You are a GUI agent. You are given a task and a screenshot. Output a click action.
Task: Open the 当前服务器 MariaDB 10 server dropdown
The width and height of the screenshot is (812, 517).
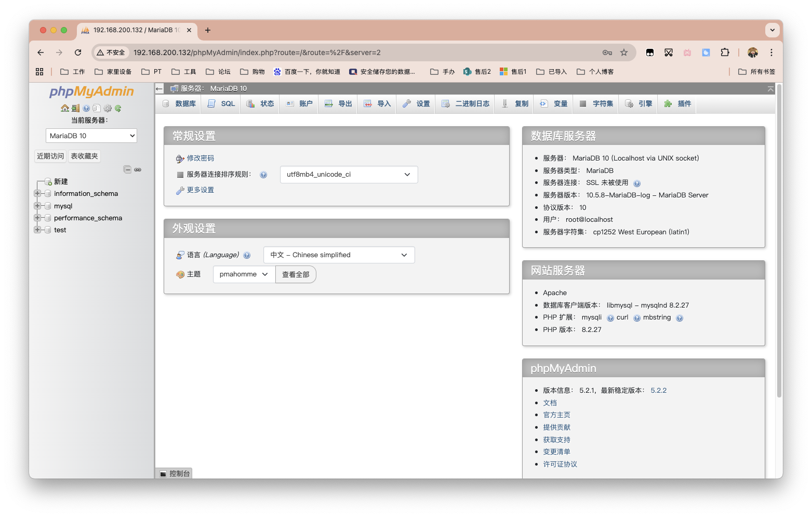coord(91,135)
